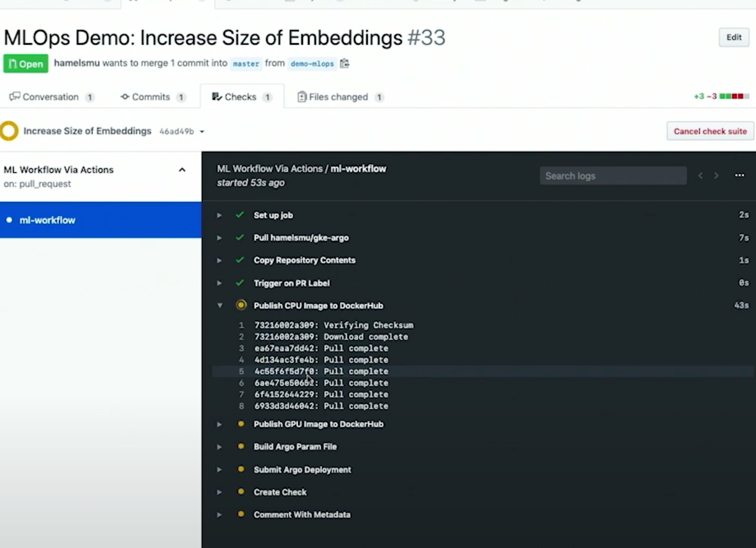This screenshot has width=756, height=548.
Task: Click inside the Search logs field
Action: click(613, 175)
